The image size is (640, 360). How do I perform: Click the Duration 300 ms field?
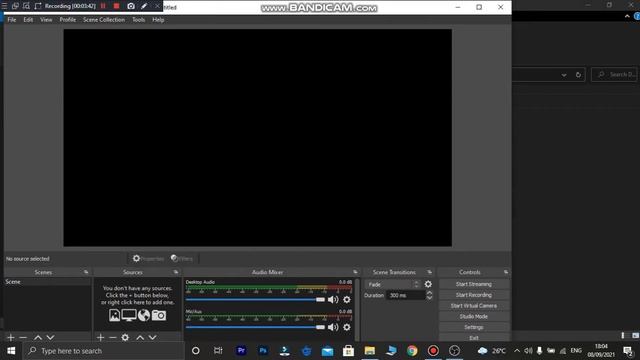(x=406, y=295)
